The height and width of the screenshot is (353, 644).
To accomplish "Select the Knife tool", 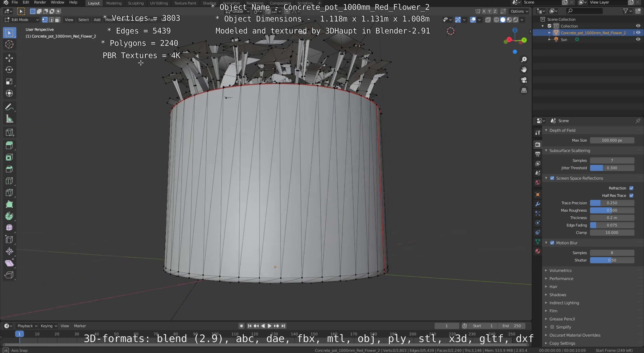I will 9,193.
